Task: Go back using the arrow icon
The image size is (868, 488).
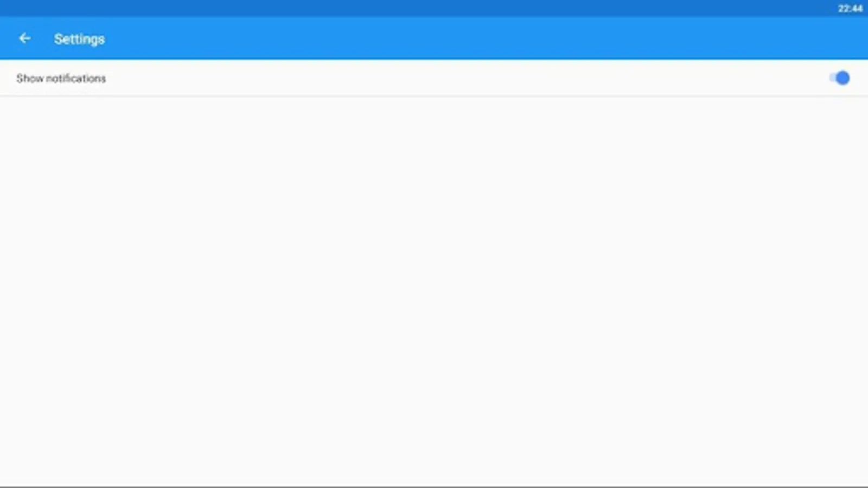Action: (x=24, y=38)
